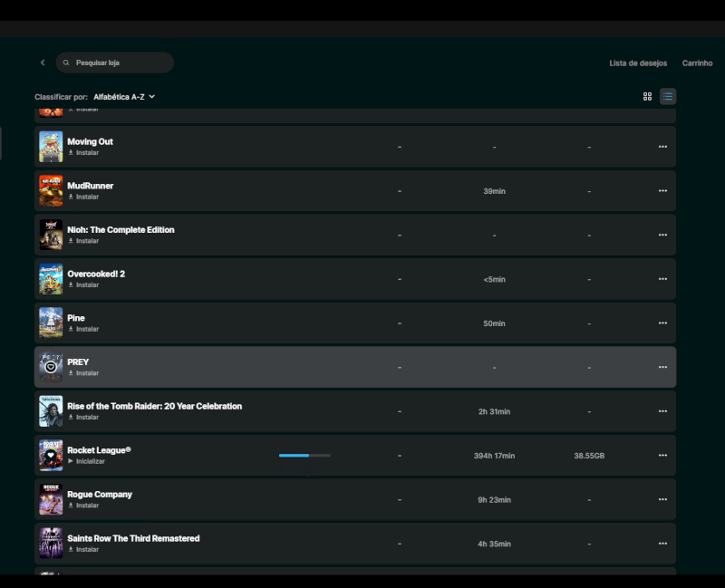Image resolution: width=725 pixels, height=588 pixels.
Task: Click install icon under Overcooked! 2
Action: point(71,285)
